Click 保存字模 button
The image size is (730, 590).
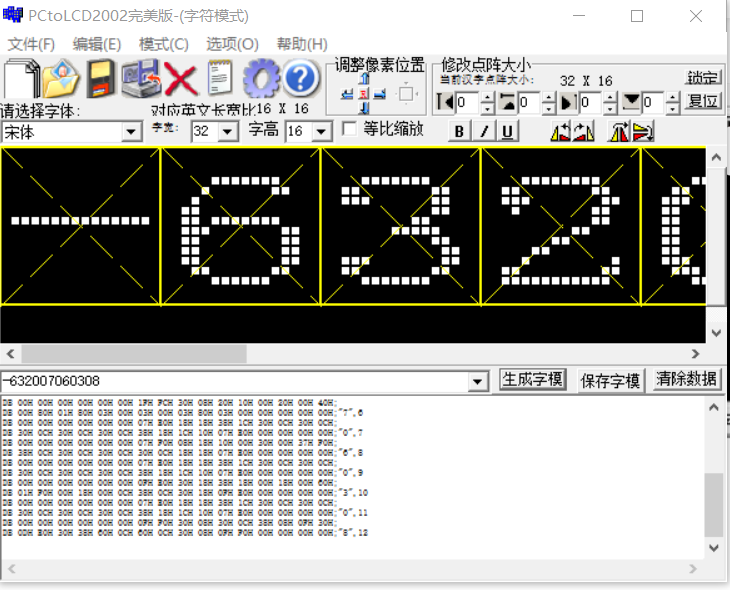click(610, 381)
